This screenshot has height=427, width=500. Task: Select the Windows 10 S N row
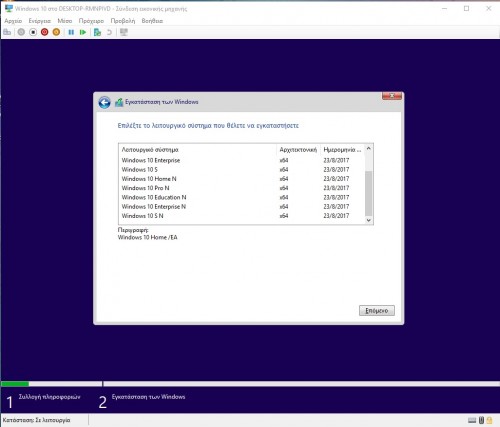tap(242, 216)
